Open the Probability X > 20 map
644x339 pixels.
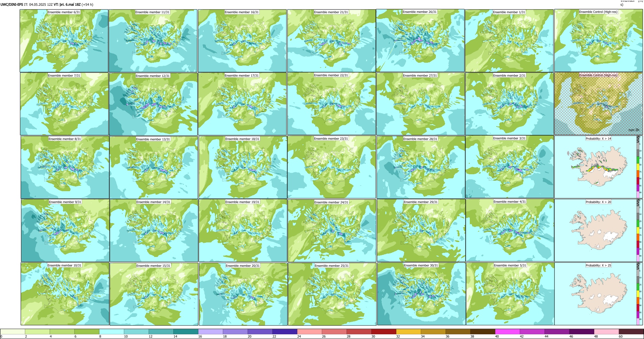click(x=596, y=231)
